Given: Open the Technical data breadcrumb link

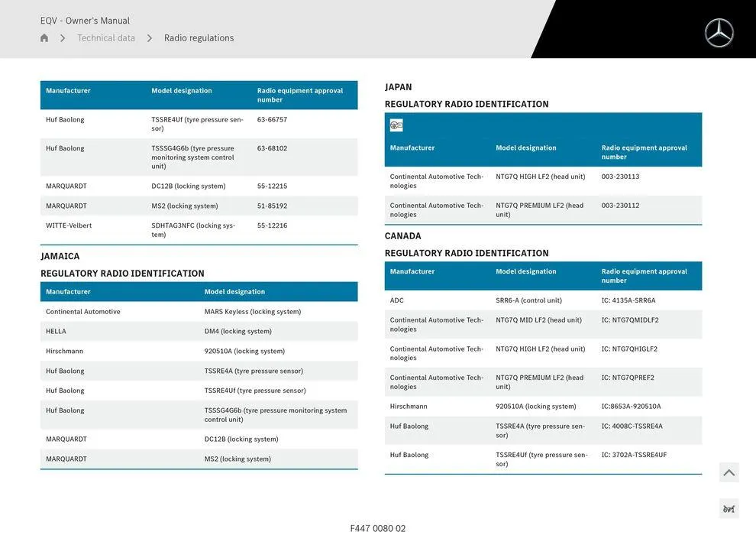Looking at the screenshot, I should click(x=105, y=37).
